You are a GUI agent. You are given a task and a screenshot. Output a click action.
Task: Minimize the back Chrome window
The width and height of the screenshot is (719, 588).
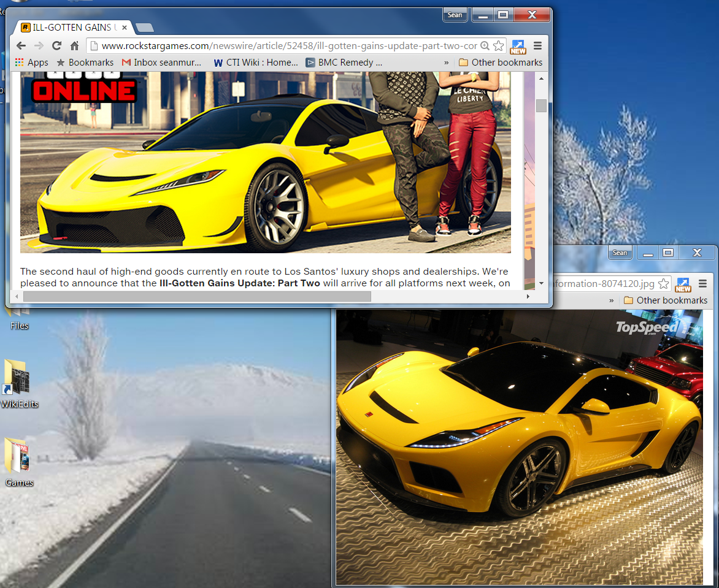point(648,253)
